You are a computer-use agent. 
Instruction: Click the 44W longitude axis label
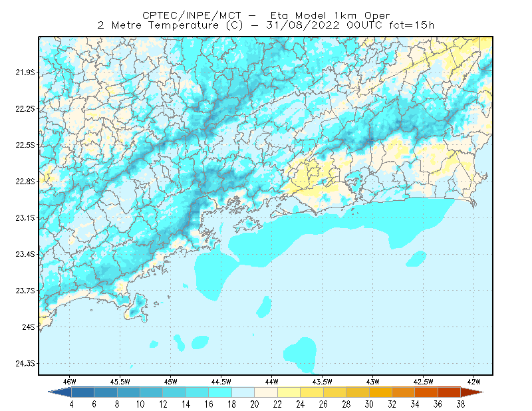click(x=272, y=382)
